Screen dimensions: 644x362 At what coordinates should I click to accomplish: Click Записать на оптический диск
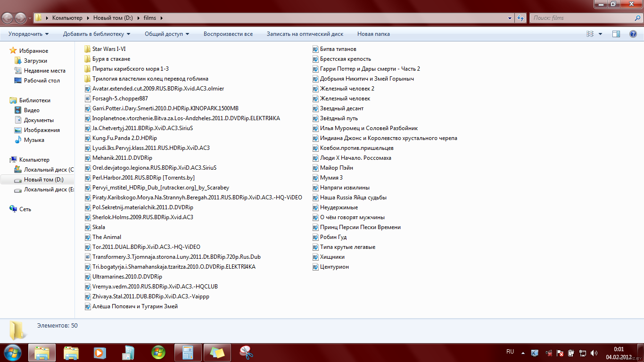(305, 34)
